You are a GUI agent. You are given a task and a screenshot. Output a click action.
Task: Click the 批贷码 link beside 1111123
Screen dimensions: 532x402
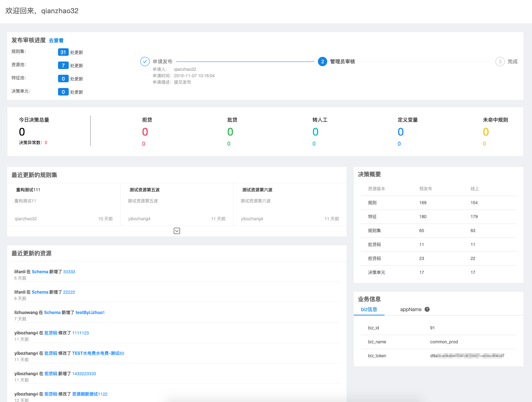coord(51,333)
